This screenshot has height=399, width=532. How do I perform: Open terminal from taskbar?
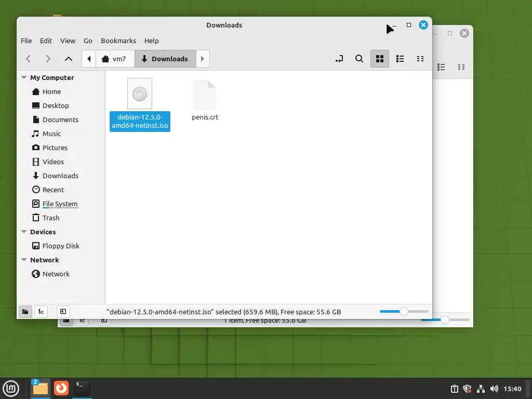pyautogui.click(x=82, y=388)
